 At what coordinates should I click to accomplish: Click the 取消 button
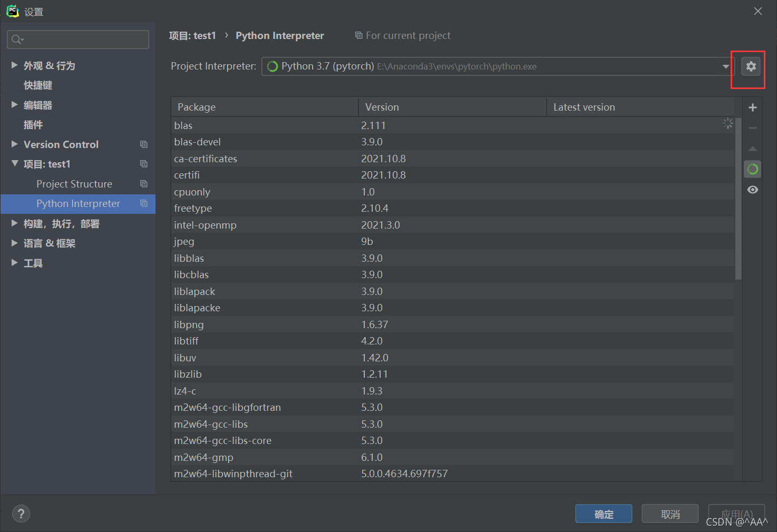click(x=670, y=514)
